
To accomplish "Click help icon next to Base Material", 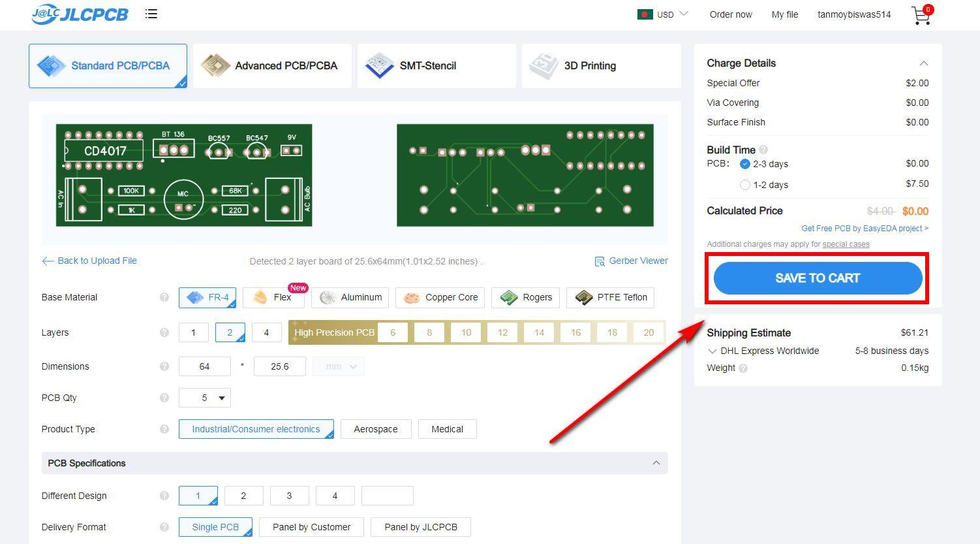I will pyautogui.click(x=164, y=297).
